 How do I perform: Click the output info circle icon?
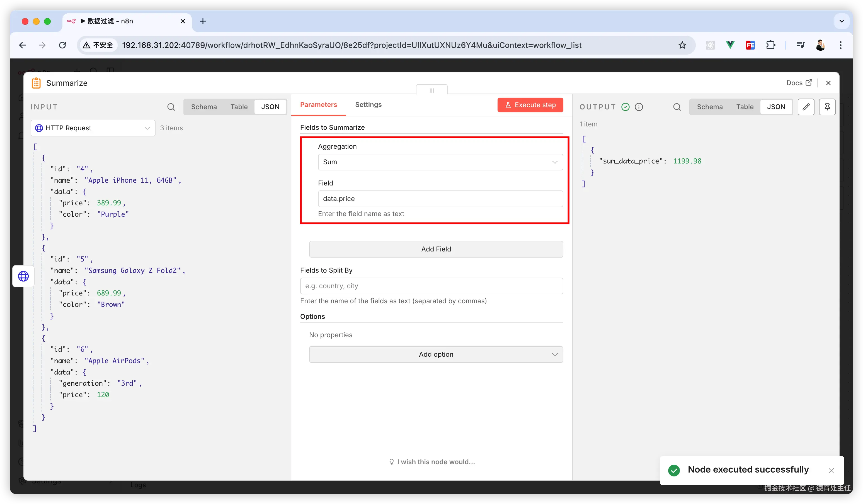pos(639,107)
